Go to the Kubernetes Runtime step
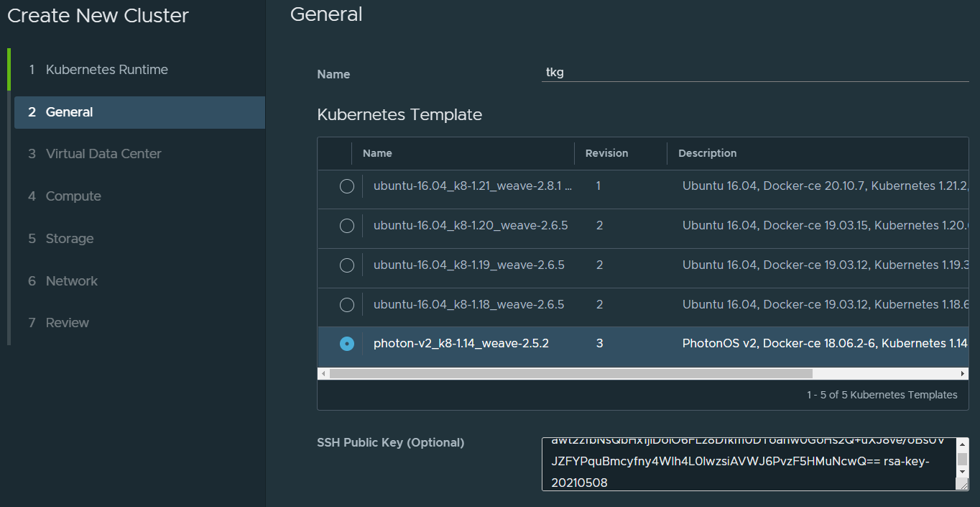This screenshot has width=980, height=507. tap(106, 70)
